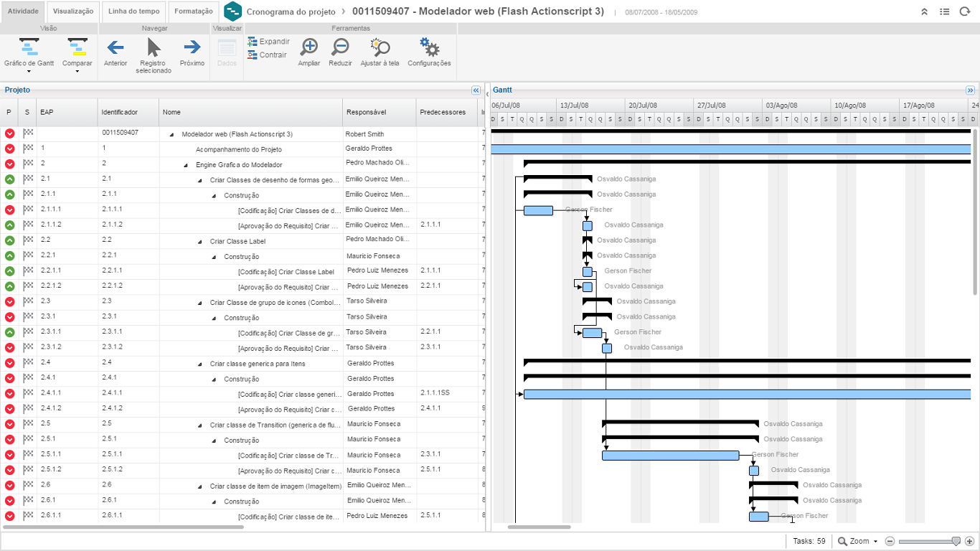Collapse the Engine Grafica do Modelador node
Screen dimensions: 980x551
[x=186, y=165]
